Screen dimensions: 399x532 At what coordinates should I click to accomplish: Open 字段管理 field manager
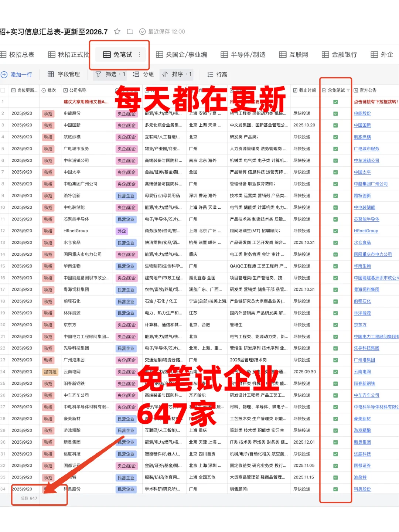coord(64,74)
